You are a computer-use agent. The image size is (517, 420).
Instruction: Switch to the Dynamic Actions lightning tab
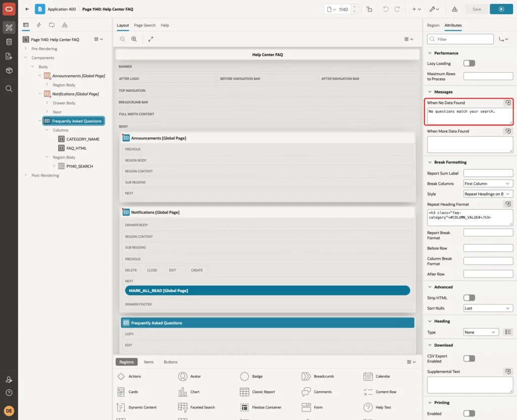pos(38,25)
